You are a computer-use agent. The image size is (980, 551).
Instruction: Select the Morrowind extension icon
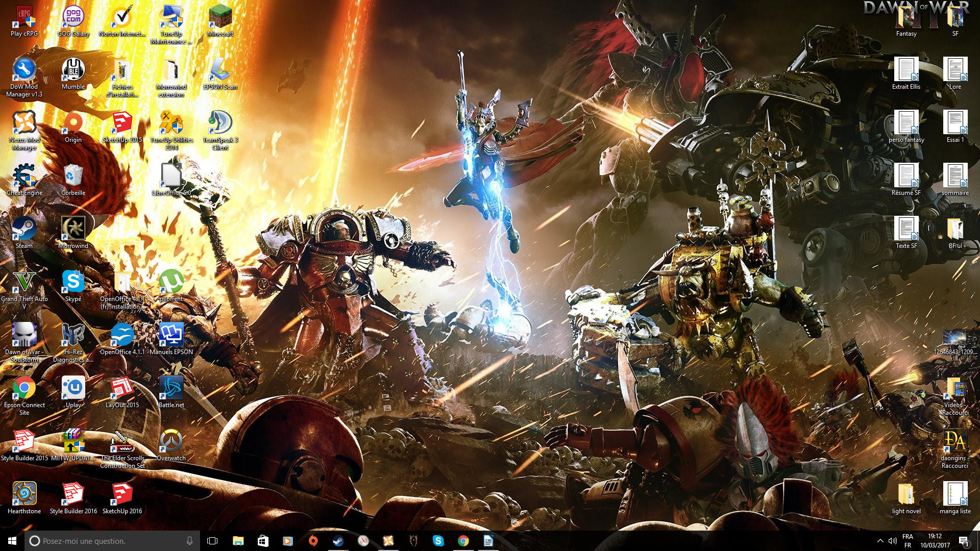(x=171, y=78)
